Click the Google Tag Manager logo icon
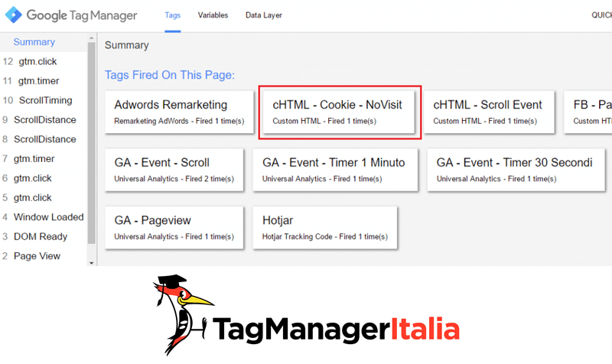The image size is (612, 364). (x=13, y=15)
